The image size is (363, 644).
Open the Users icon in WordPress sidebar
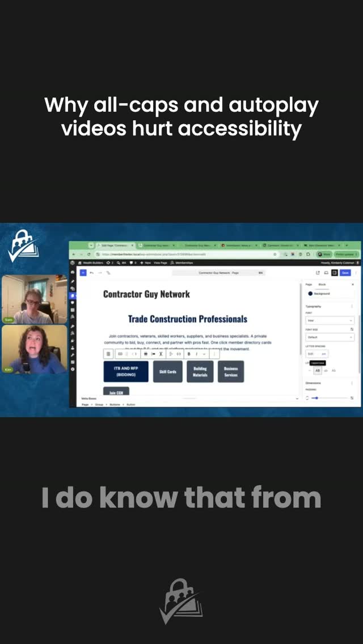point(73,348)
